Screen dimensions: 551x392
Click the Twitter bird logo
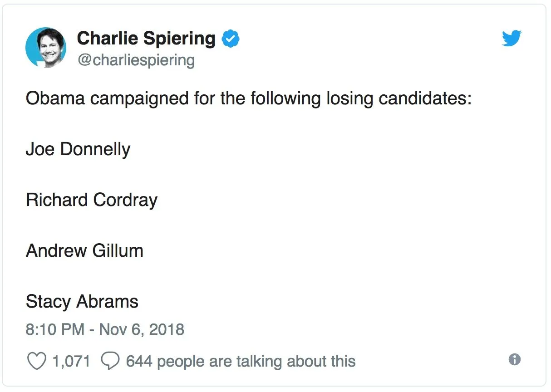coord(512,38)
